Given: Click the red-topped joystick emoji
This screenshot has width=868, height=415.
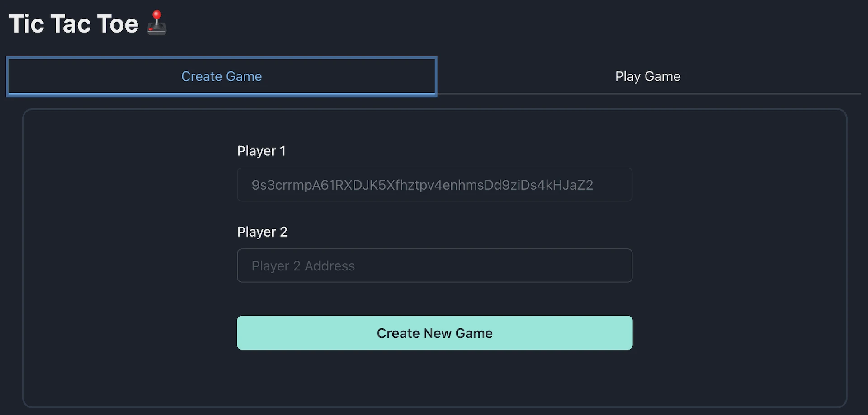Looking at the screenshot, I should [x=157, y=23].
